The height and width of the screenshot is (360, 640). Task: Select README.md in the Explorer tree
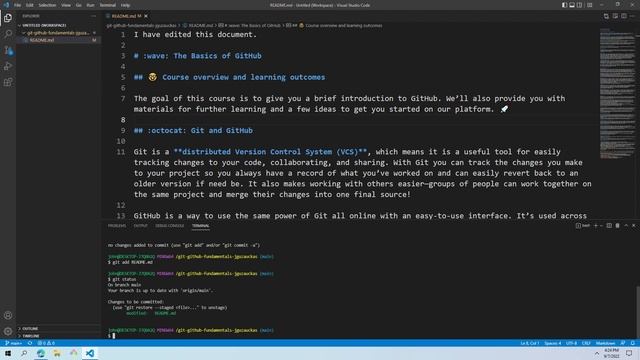pos(58,40)
